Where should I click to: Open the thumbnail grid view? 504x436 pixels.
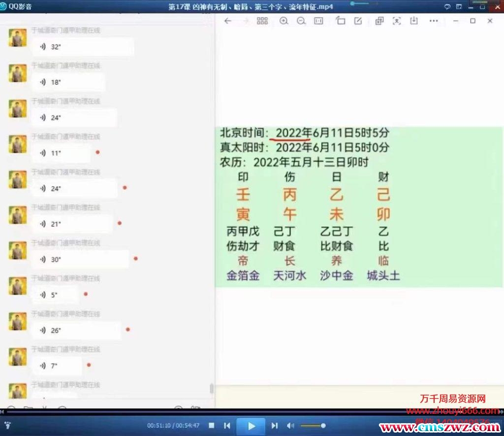pyautogui.click(x=262, y=21)
